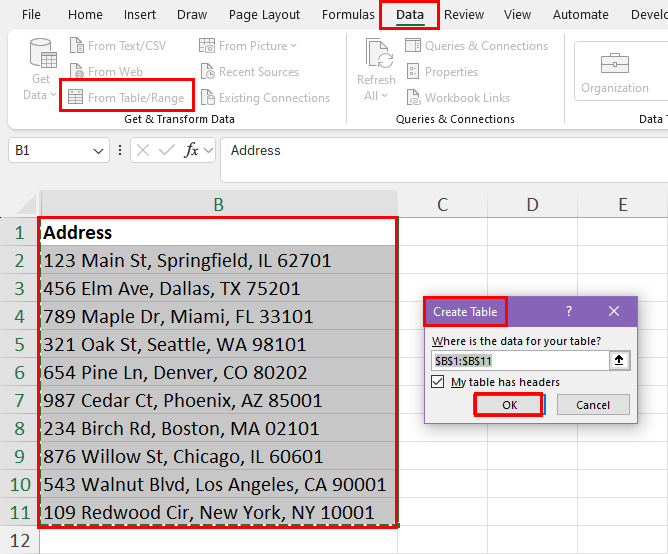Click the From Web icon
This screenshot has height=554, width=668.
tap(77, 71)
